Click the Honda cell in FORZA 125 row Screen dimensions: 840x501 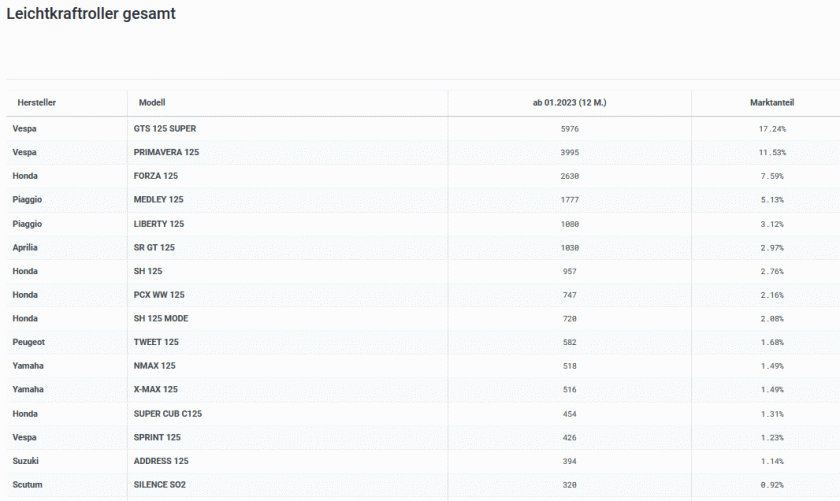(x=25, y=176)
